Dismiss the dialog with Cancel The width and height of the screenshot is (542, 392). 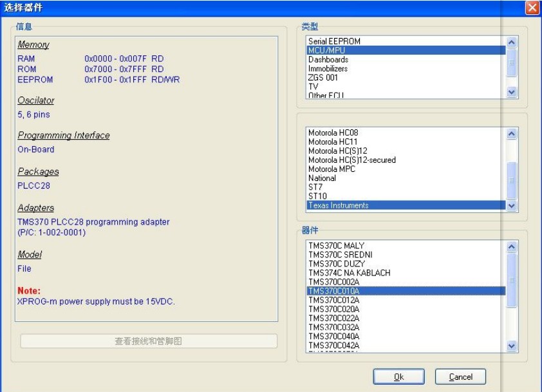click(x=460, y=377)
